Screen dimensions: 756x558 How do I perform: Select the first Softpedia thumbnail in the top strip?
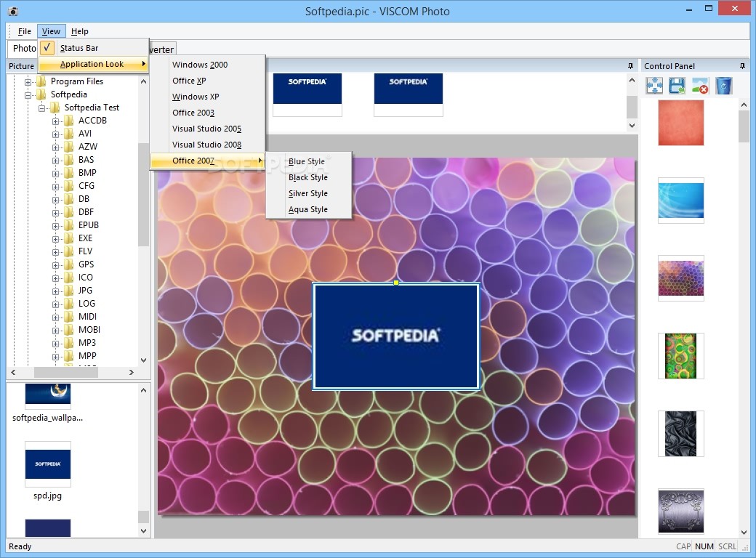(307, 94)
